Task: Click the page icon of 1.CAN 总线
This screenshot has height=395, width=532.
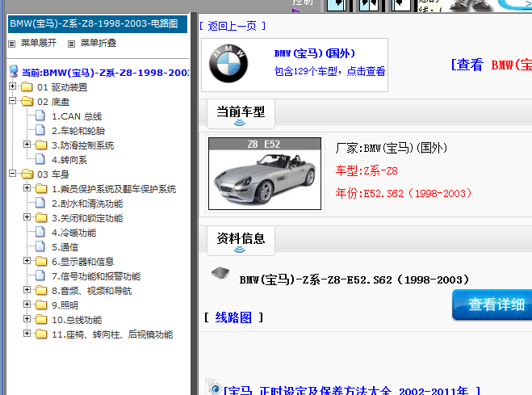Action: (40, 116)
